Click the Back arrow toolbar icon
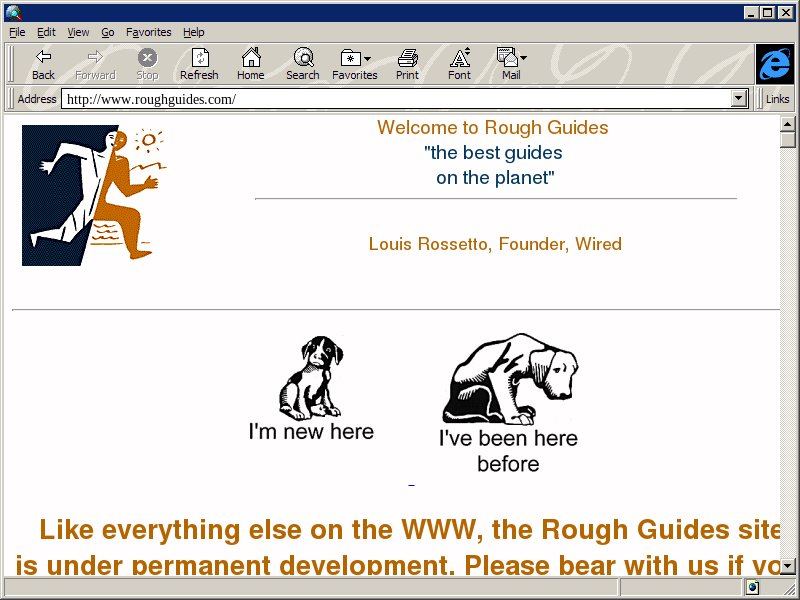Viewport: 800px width, 600px height. [x=43, y=58]
